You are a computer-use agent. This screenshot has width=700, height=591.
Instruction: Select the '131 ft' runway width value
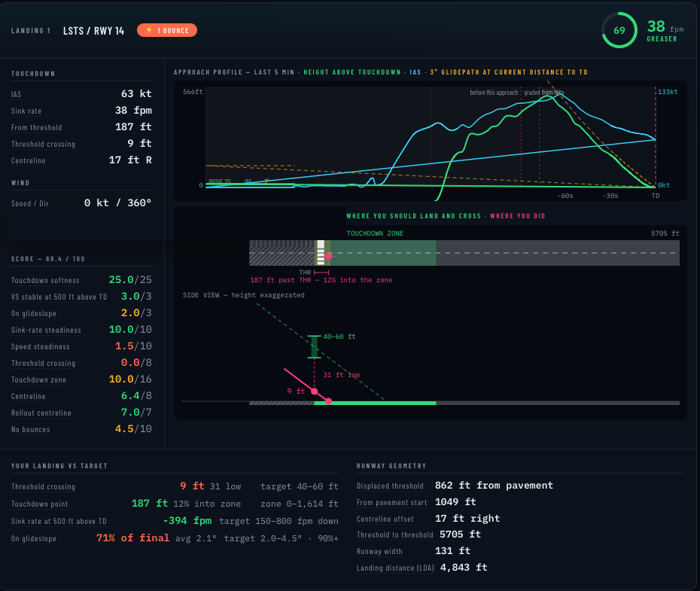452,551
